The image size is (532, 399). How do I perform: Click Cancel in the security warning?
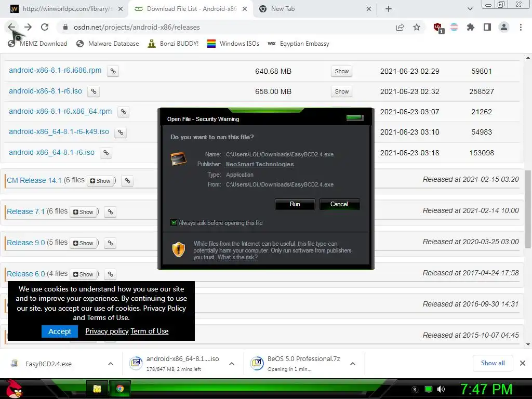[339, 204]
